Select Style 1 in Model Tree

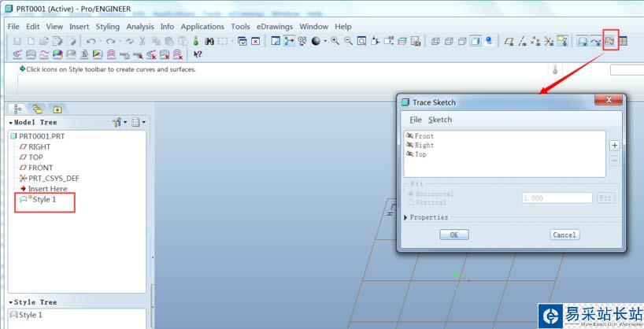pyautogui.click(x=43, y=200)
